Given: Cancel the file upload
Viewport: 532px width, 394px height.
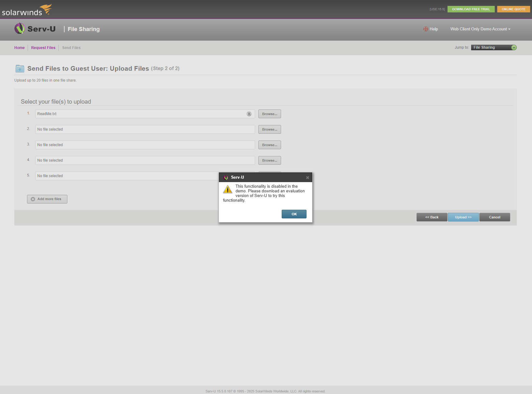Looking at the screenshot, I should [495, 217].
